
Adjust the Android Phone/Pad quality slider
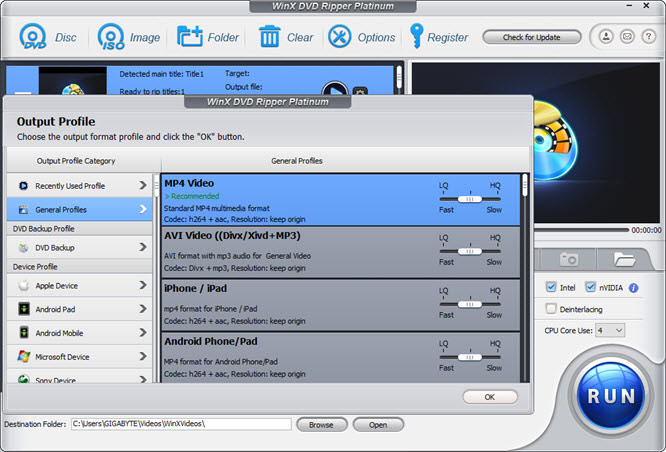coord(470,357)
